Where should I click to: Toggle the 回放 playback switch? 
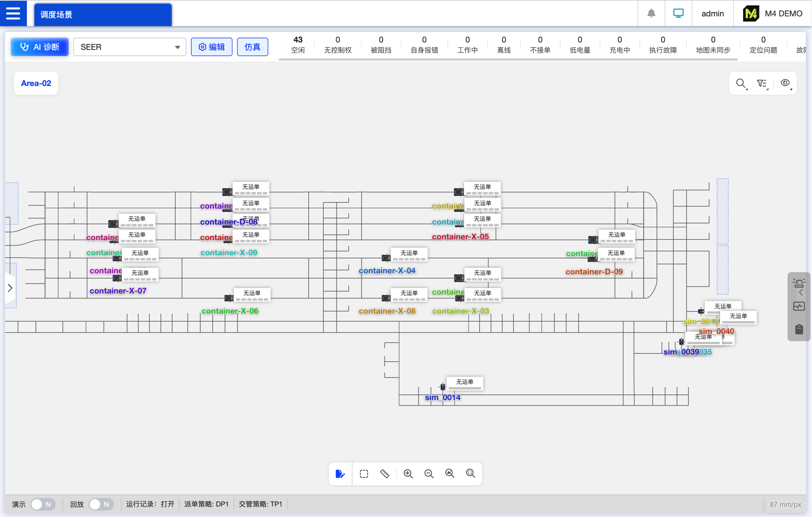pos(101,504)
